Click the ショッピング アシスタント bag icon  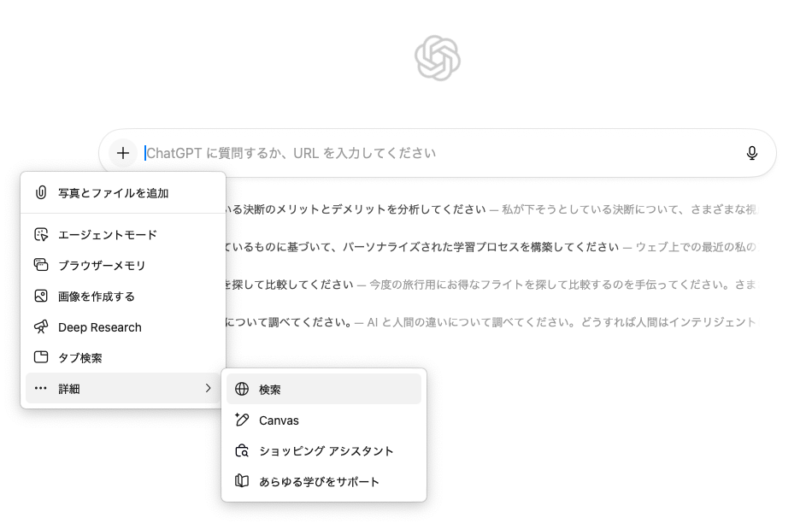click(242, 451)
